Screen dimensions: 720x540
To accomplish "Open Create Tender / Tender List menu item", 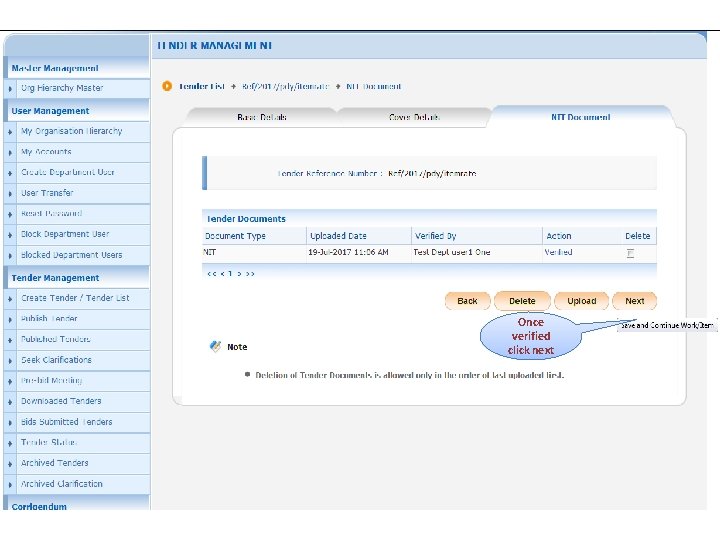I will click(x=75, y=298).
